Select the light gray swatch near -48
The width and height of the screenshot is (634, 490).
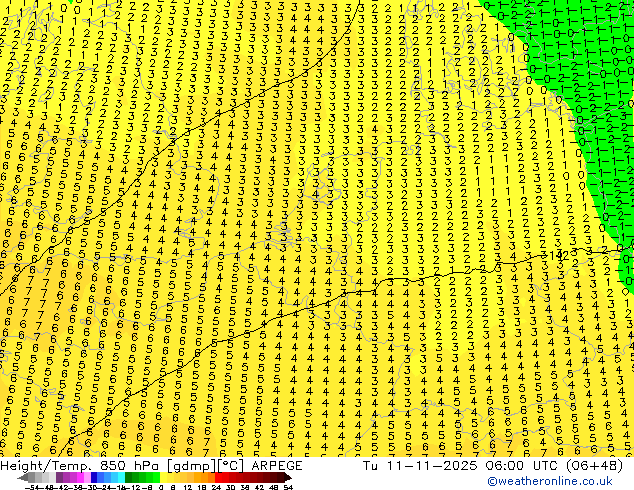point(45,478)
